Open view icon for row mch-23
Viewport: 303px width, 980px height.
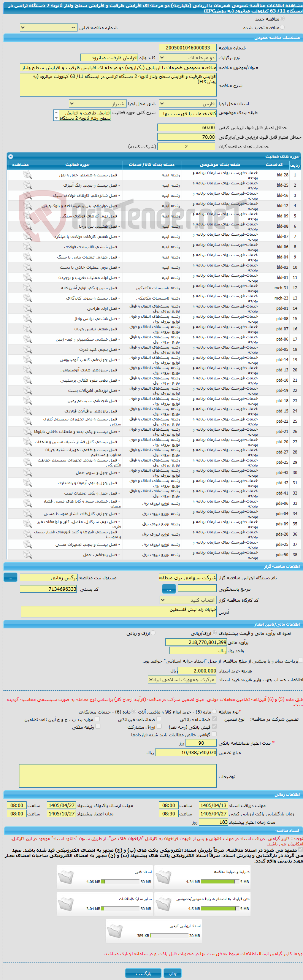tap(27, 298)
